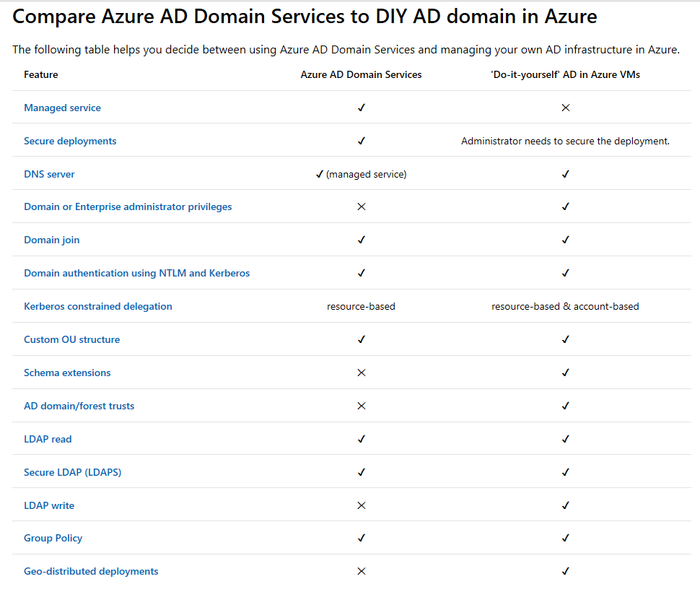This screenshot has height=605, width=700.
Task: Follow the LDAP write link
Action: (49, 505)
